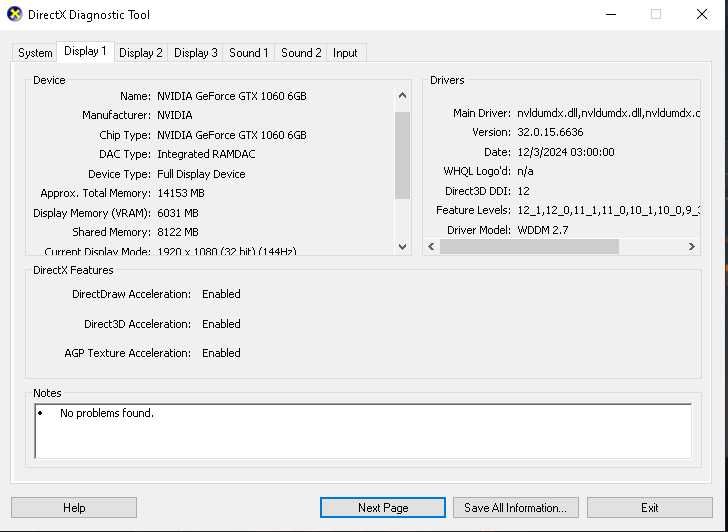This screenshot has height=532, width=728.
Task: Click Direct3D Acceleration Enabled value
Action: click(x=221, y=324)
